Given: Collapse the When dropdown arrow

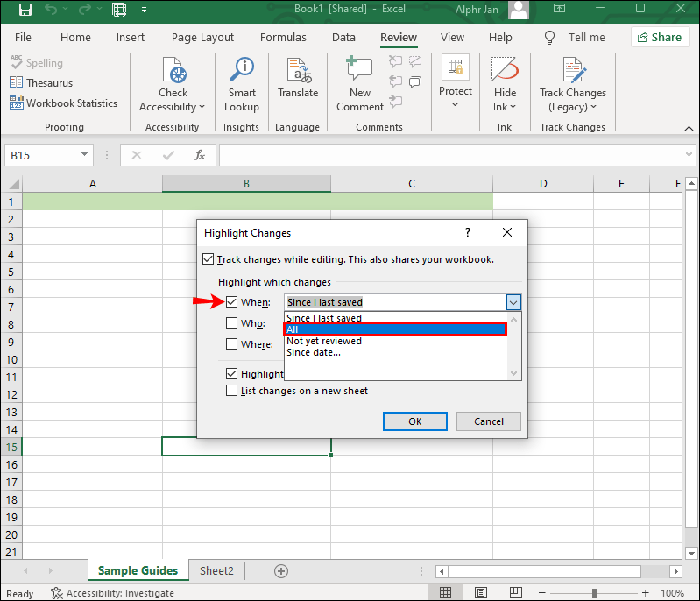Looking at the screenshot, I should (513, 302).
